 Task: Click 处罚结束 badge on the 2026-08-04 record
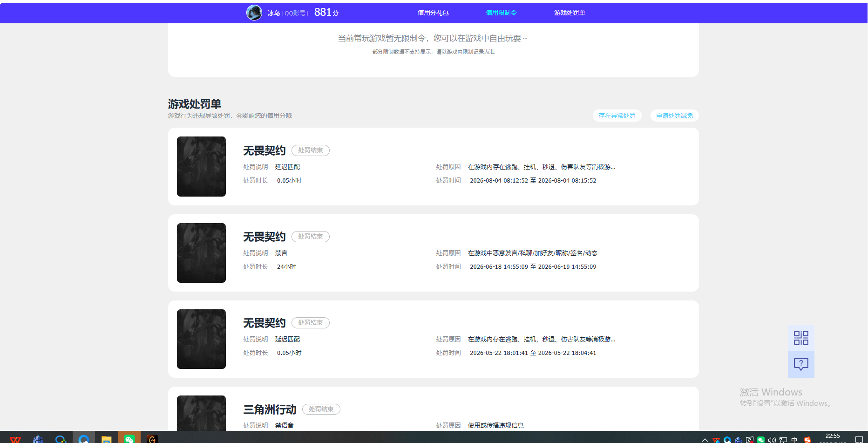311,150
